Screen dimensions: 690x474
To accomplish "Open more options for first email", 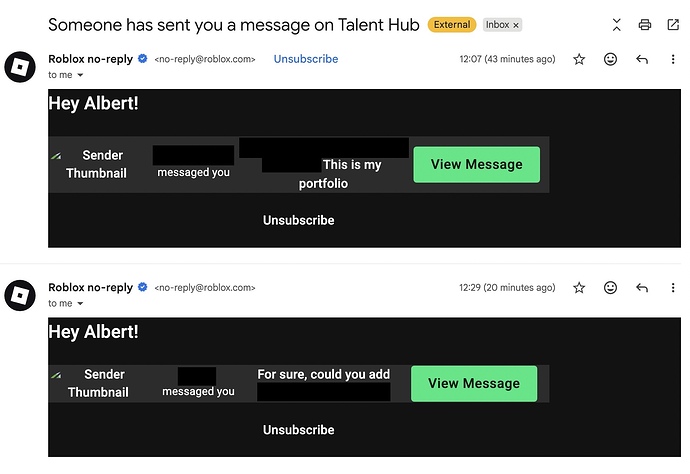I will (672, 60).
